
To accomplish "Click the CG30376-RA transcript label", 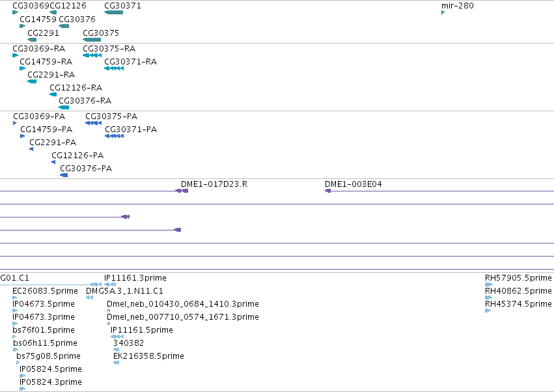I will [85, 101].
